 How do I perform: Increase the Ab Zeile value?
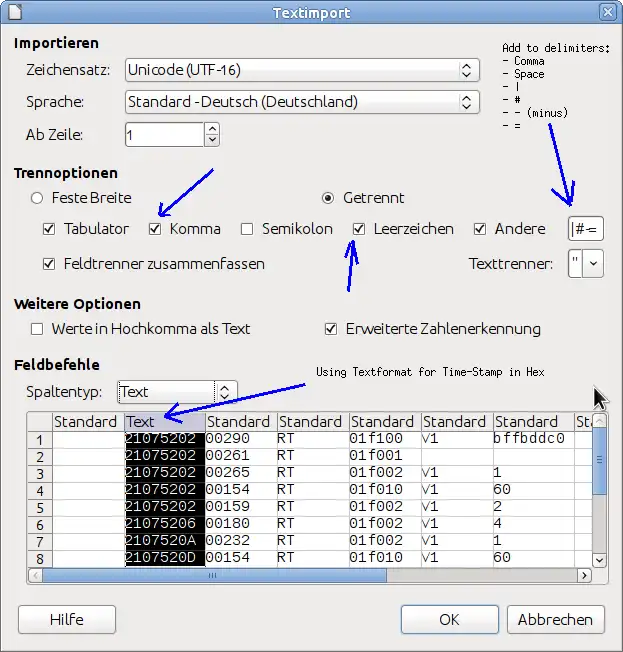click(212, 128)
